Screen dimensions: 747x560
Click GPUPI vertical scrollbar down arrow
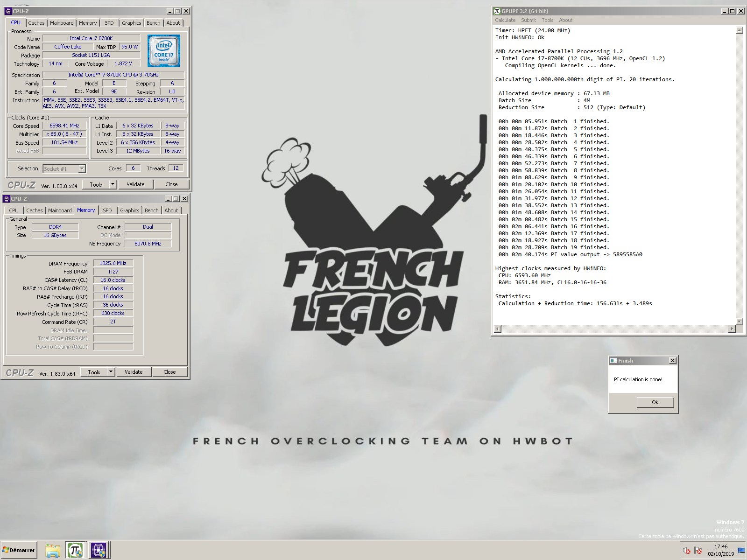[x=739, y=321]
